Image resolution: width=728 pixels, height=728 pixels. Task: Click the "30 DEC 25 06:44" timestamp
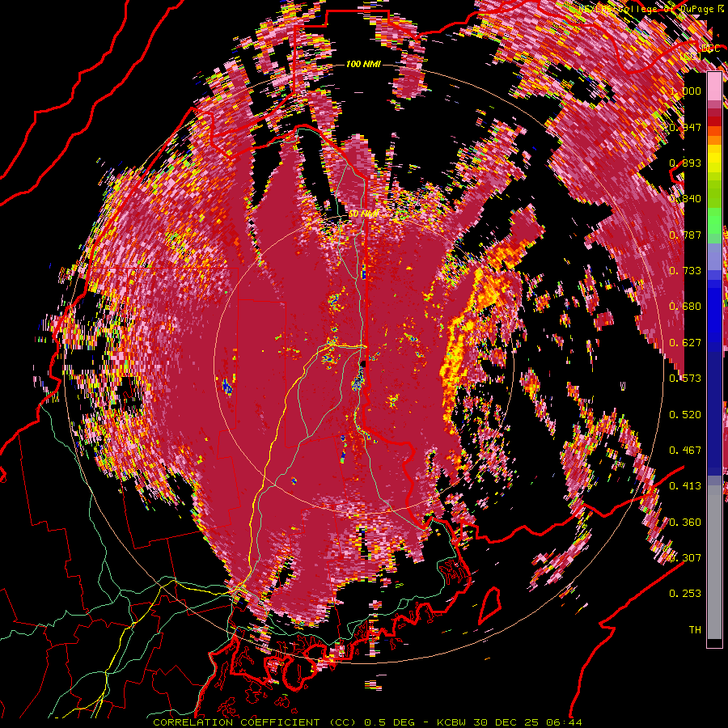coord(528,722)
